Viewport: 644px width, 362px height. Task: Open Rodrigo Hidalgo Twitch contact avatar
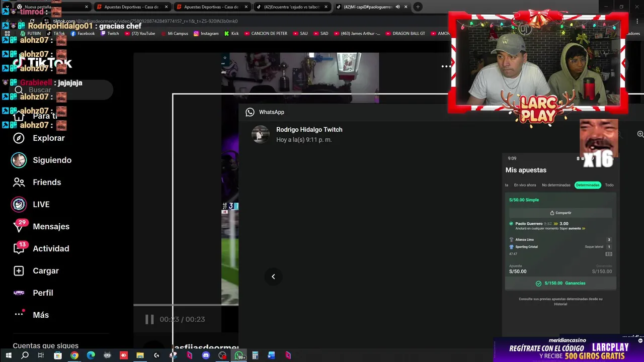260,134
